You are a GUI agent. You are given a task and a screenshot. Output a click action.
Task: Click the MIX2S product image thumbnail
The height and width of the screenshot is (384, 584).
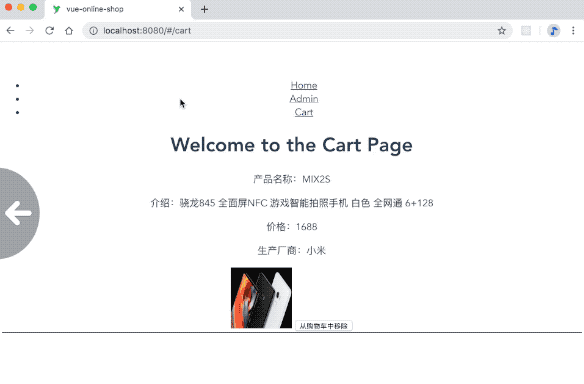(261, 298)
